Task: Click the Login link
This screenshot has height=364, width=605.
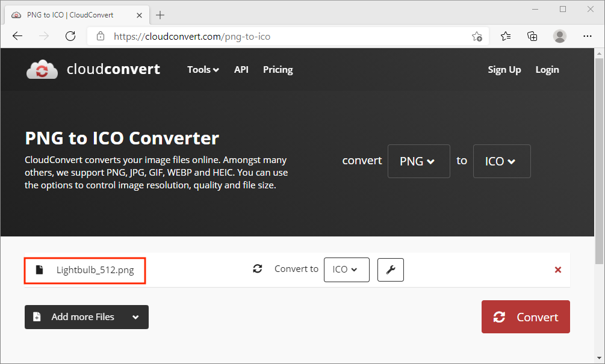Action: (x=547, y=70)
